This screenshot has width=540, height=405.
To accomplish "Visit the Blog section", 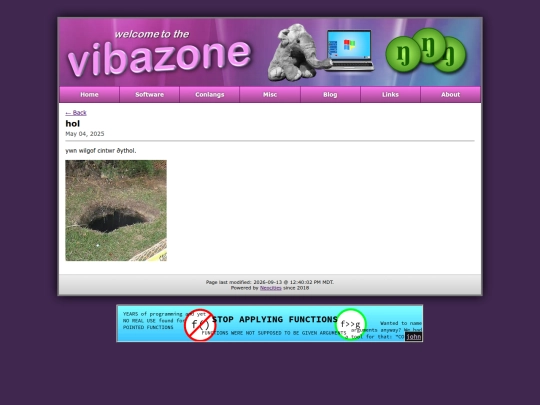I will (330, 94).
